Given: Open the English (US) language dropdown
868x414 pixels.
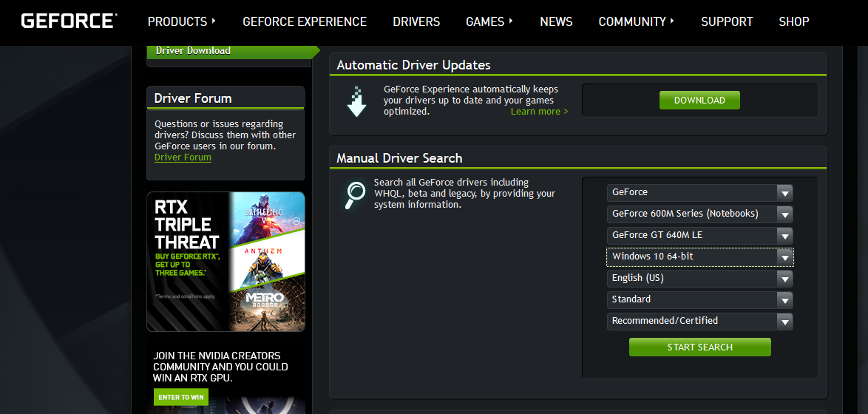Looking at the screenshot, I should coord(699,279).
